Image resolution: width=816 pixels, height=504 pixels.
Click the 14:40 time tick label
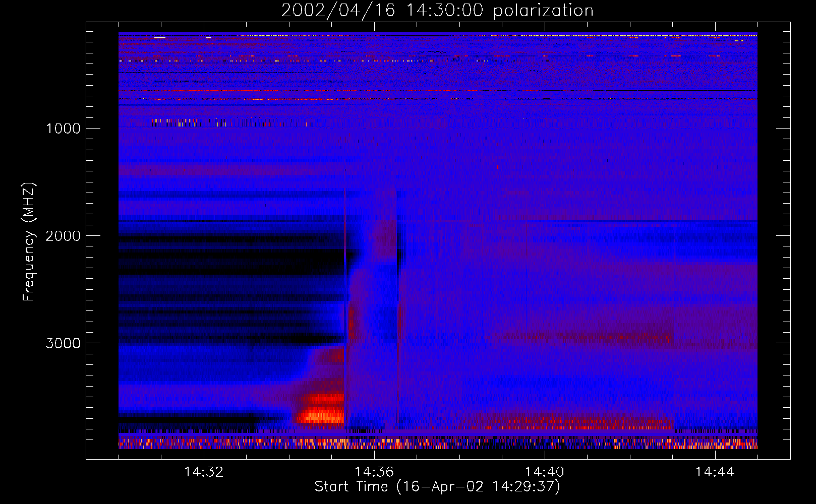(x=545, y=472)
